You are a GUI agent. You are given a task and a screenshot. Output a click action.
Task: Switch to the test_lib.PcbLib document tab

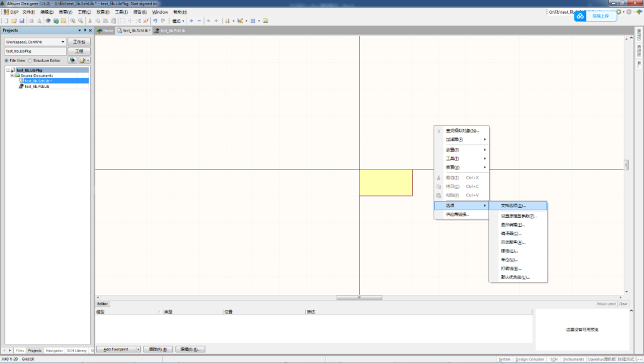(169, 30)
